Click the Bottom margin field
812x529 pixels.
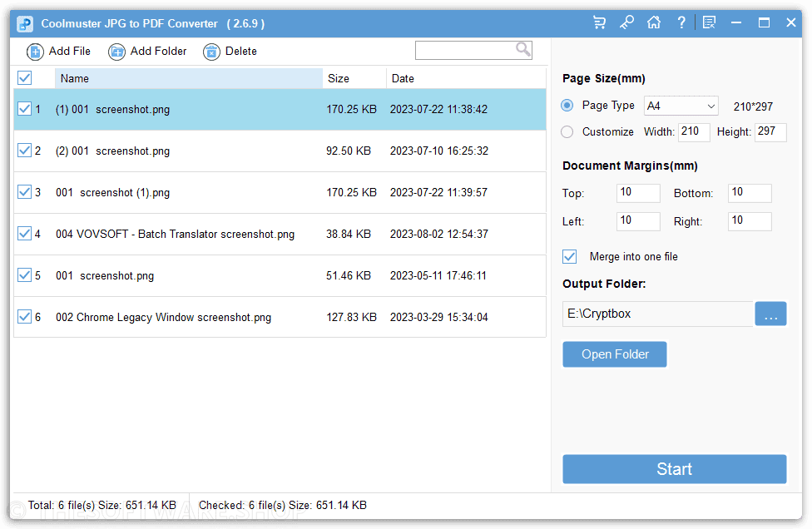tap(750, 193)
